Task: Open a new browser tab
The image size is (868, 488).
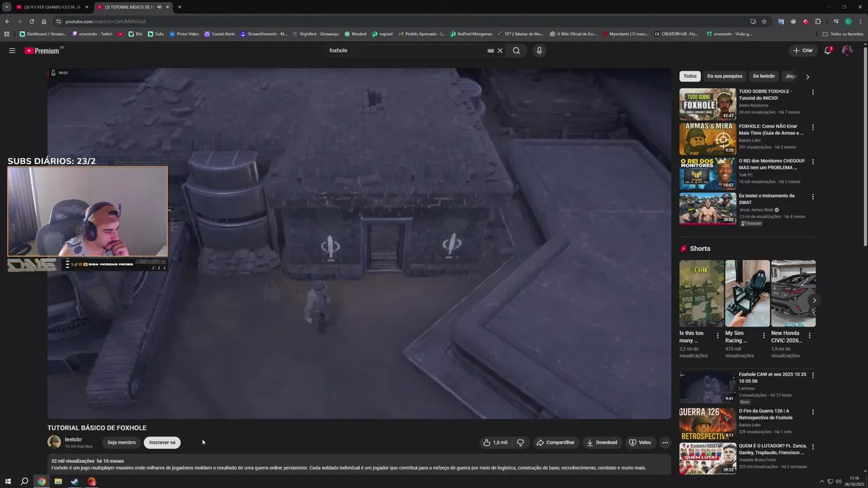Action: click(x=180, y=7)
